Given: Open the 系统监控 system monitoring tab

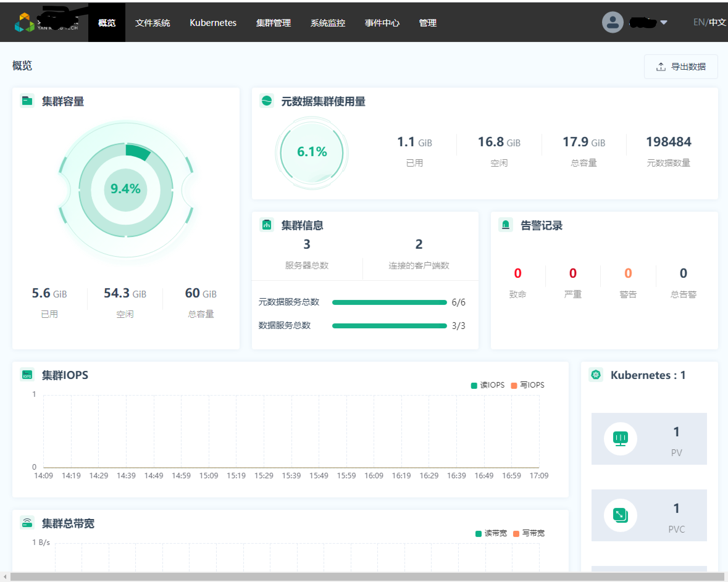Looking at the screenshot, I should click(328, 23).
